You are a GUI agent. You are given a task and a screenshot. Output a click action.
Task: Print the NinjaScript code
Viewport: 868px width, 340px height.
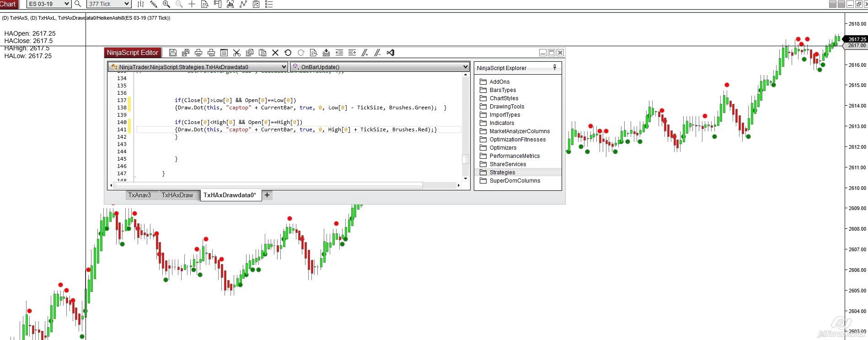pyautogui.click(x=198, y=53)
